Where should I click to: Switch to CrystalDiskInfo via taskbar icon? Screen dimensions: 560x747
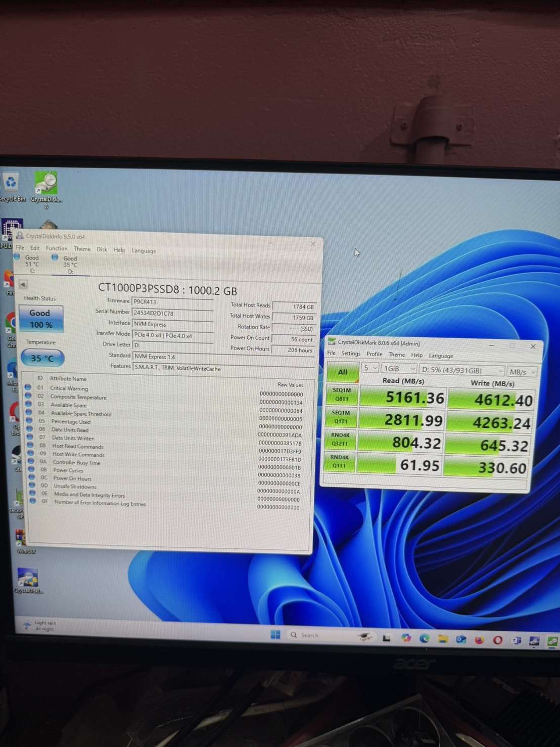(534, 641)
